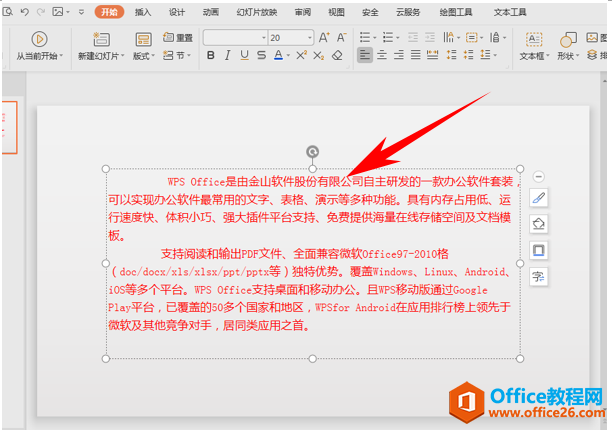The height and width of the screenshot is (430, 612).
Task: Select right text alignment
Action: (x=399, y=55)
